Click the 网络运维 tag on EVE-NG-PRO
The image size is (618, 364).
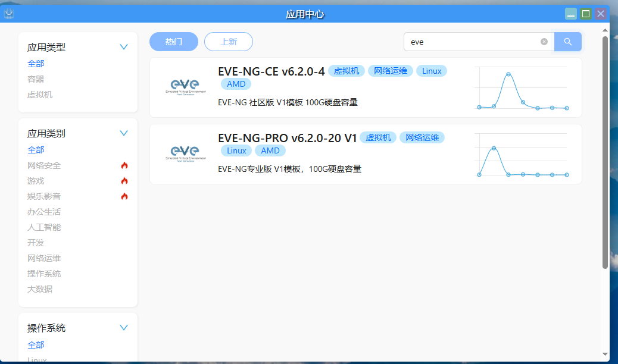tap(422, 137)
